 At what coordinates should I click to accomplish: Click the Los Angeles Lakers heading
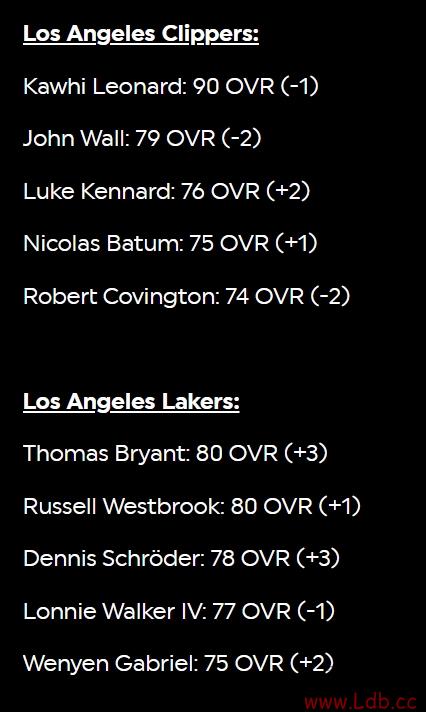[x=131, y=403]
